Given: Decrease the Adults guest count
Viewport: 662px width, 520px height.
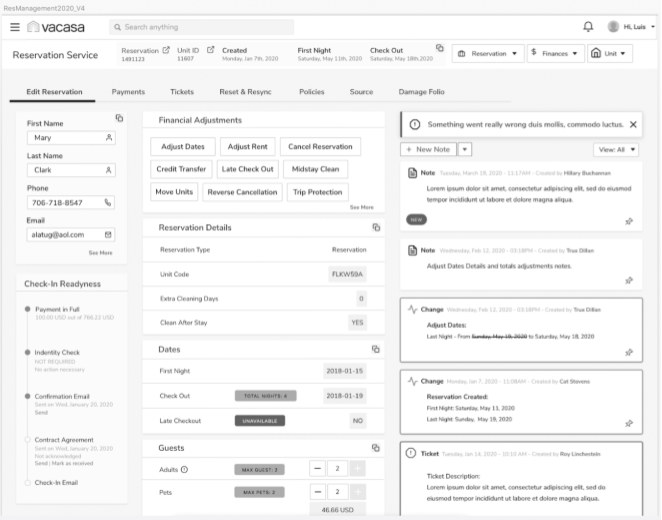Looking at the screenshot, I should [x=317, y=469].
